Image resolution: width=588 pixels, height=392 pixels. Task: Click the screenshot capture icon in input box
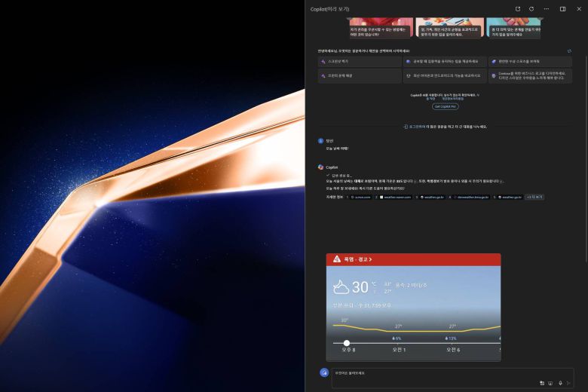[x=550, y=383]
